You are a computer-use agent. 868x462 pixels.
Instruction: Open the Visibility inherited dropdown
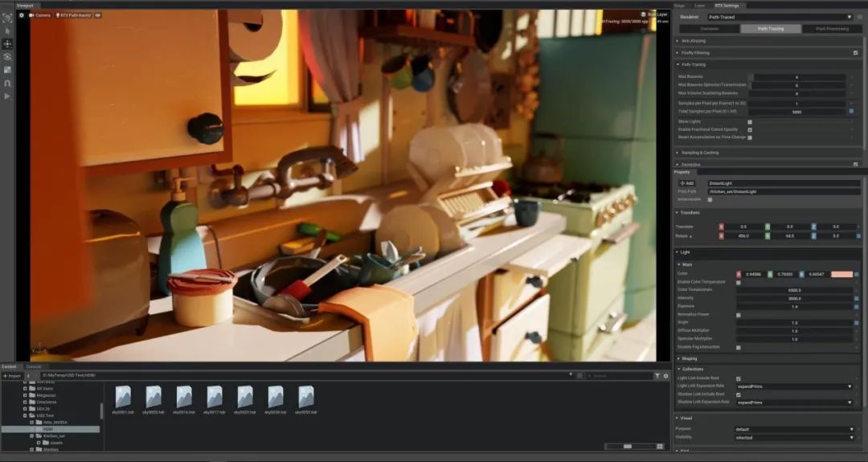point(794,437)
